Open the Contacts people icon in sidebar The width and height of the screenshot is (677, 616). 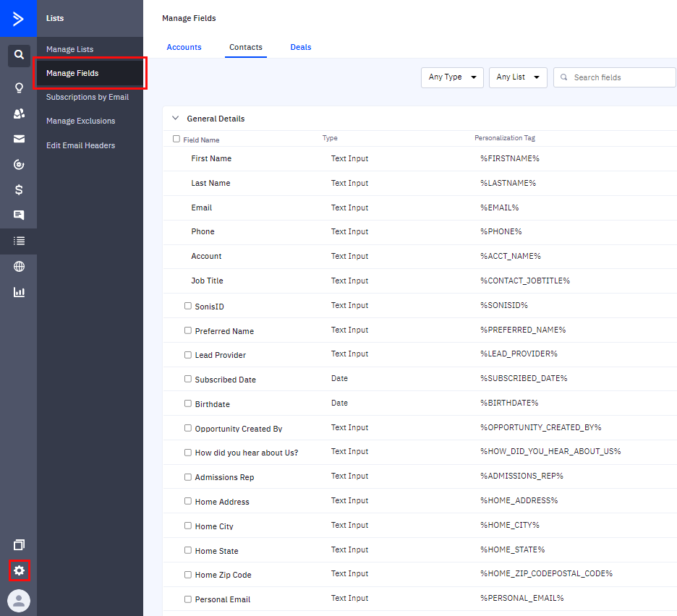click(x=19, y=114)
